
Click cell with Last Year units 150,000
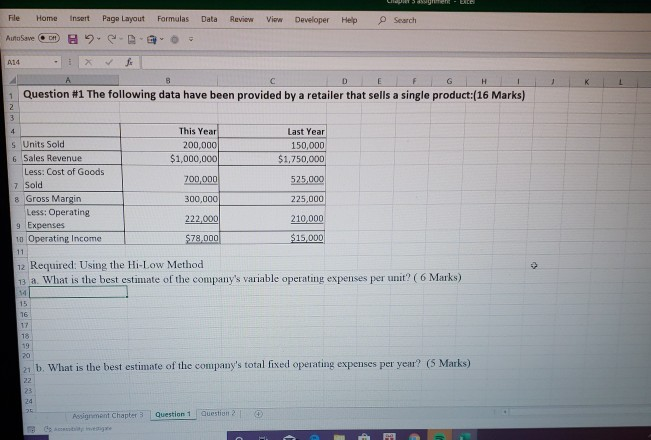coord(272,145)
